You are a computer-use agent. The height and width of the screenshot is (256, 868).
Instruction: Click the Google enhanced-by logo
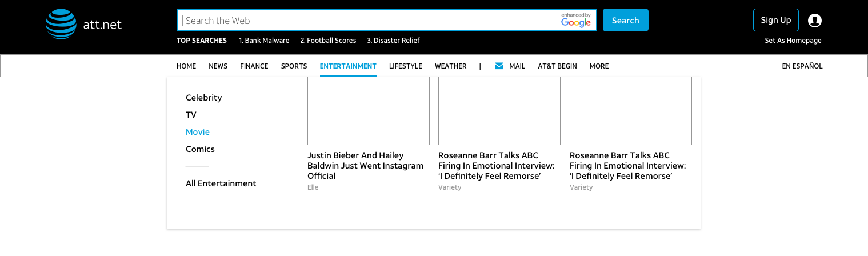(575, 20)
